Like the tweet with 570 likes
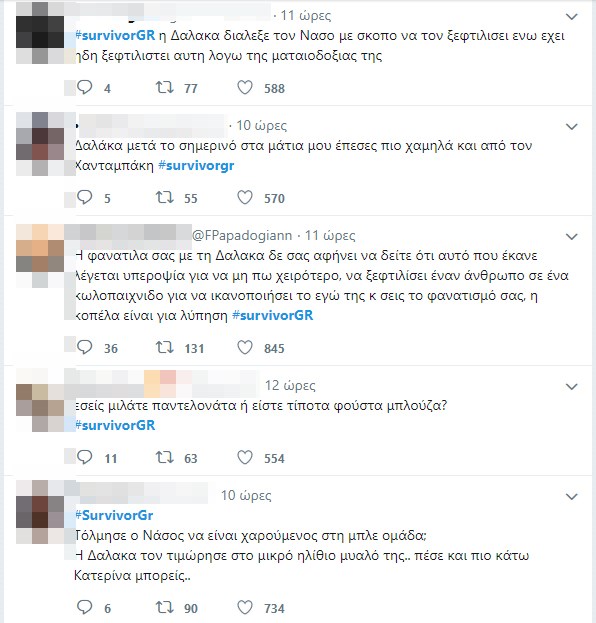This screenshot has width=596, height=623. 245,197
